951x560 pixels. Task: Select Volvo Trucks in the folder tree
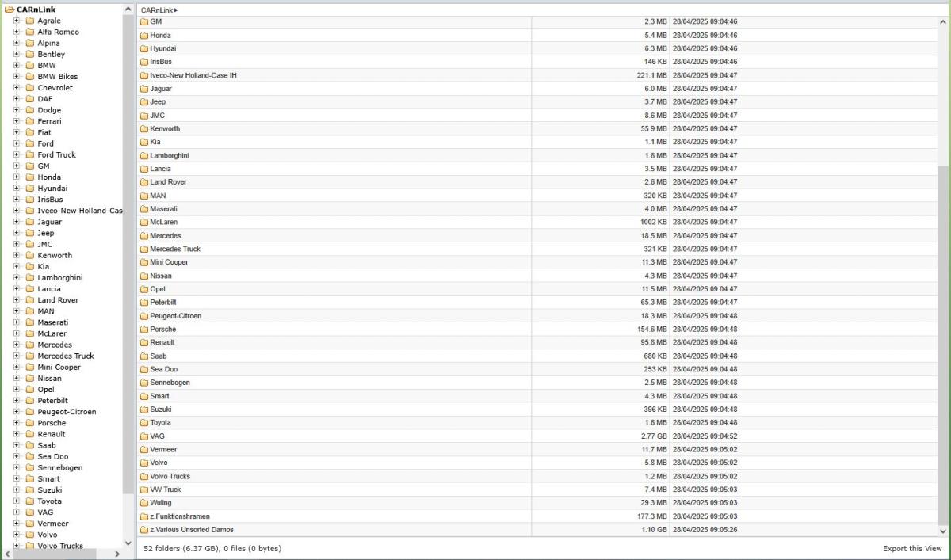[x=60, y=546]
